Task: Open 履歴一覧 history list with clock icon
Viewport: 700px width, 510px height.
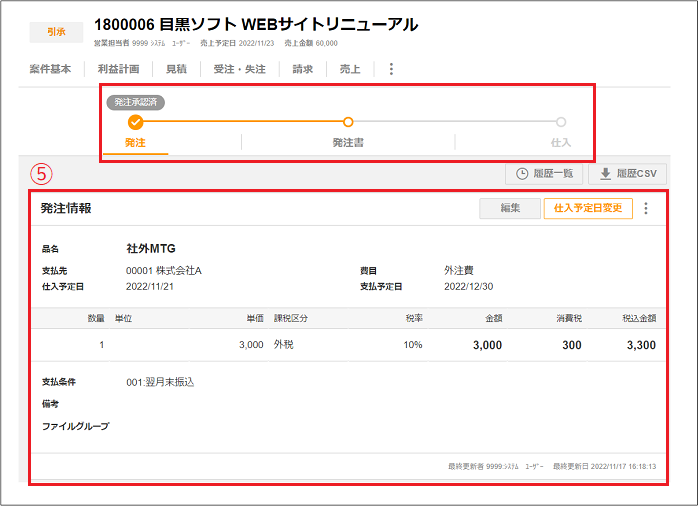Action: click(544, 173)
